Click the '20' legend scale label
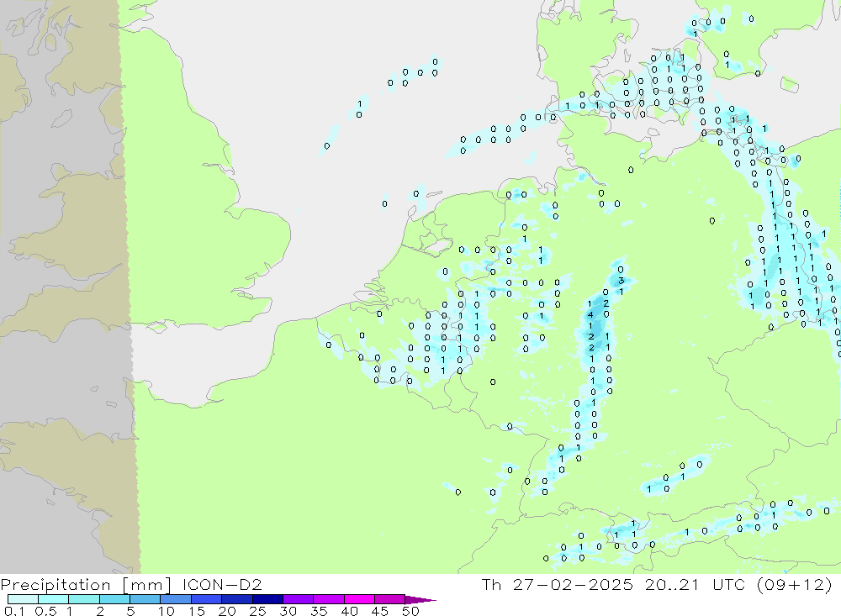 coord(227,611)
